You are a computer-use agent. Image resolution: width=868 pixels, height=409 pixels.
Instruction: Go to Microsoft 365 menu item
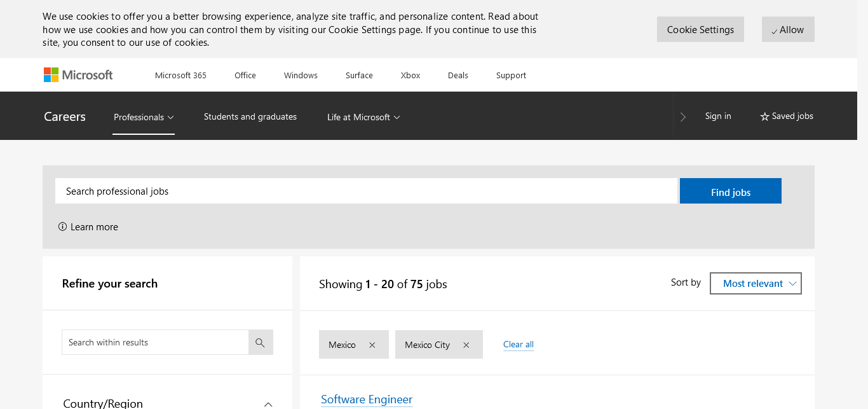180,75
